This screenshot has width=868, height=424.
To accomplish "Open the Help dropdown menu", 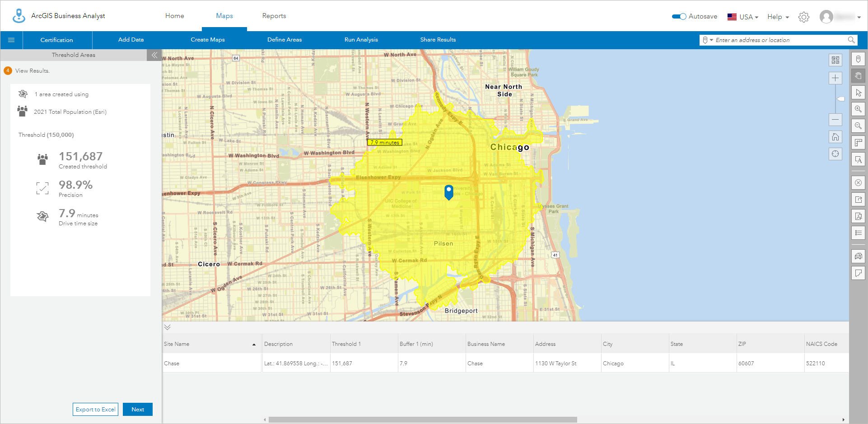I will point(778,17).
